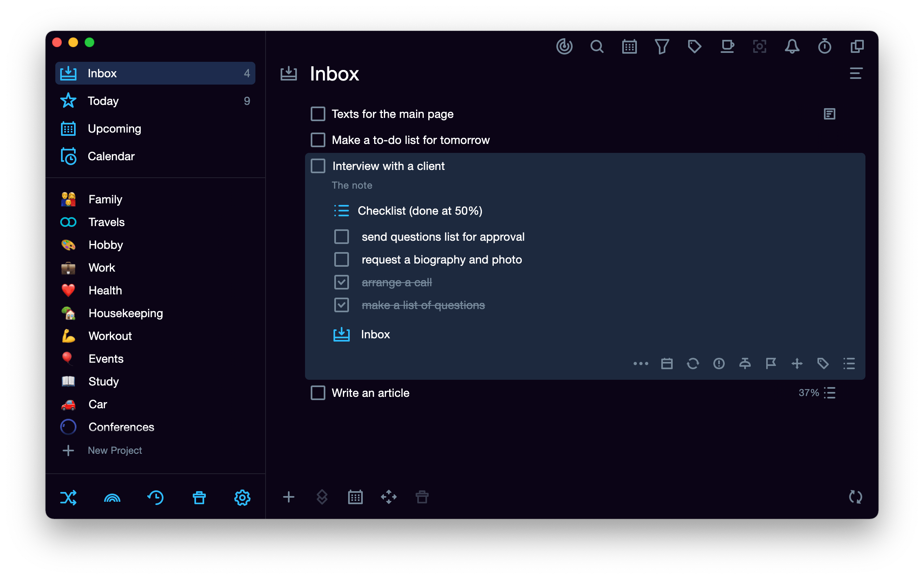Open the Car project
The height and width of the screenshot is (579, 924).
155,404
